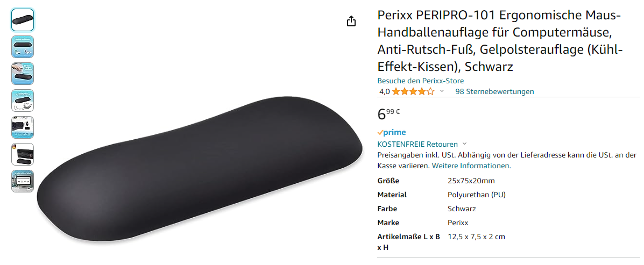Open the KOSTENFREIE Retouren link
Screen dimensions: 644x265
tap(417, 144)
